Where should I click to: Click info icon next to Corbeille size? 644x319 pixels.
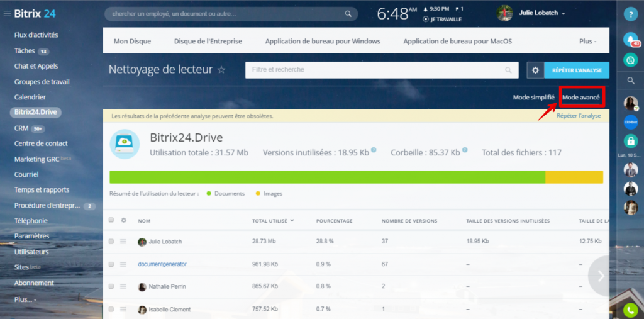(465, 150)
